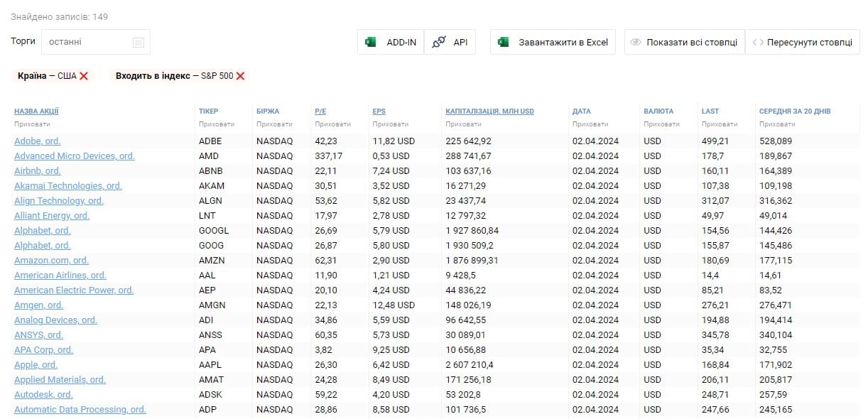The image size is (868, 419).
Task: Sort by EPS column header
Action: (x=379, y=111)
